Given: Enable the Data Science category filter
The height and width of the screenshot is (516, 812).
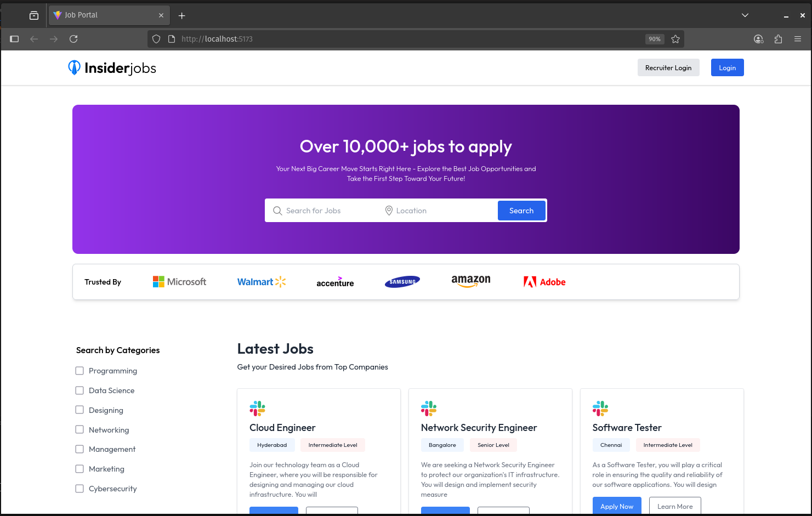Looking at the screenshot, I should tap(80, 390).
